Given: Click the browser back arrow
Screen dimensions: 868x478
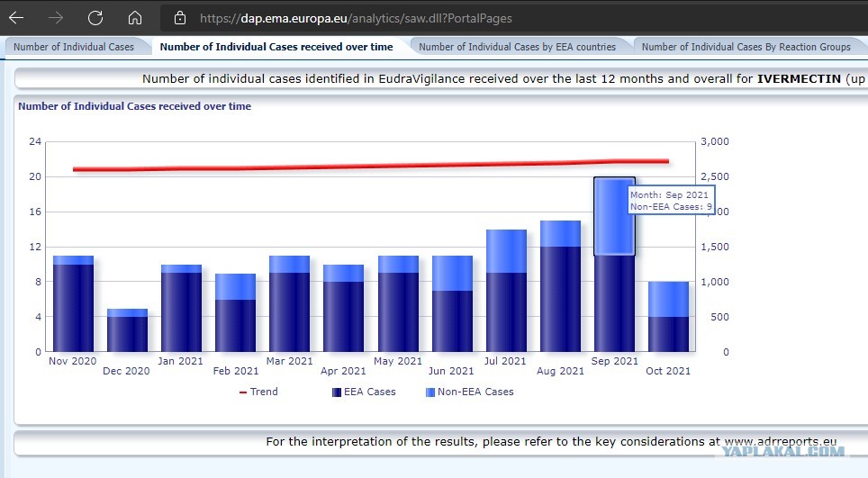Looking at the screenshot, I should [16, 18].
